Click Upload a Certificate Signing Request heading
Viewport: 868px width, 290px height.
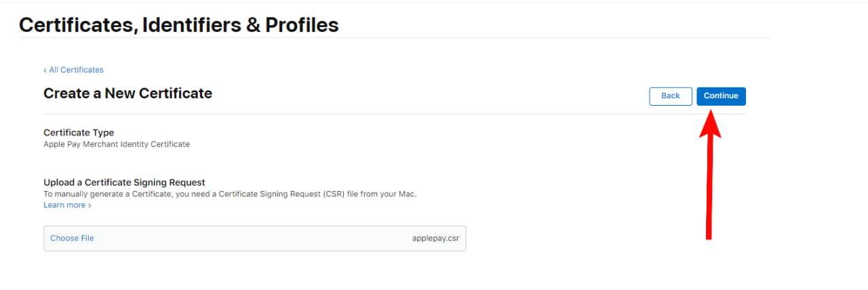coord(124,182)
